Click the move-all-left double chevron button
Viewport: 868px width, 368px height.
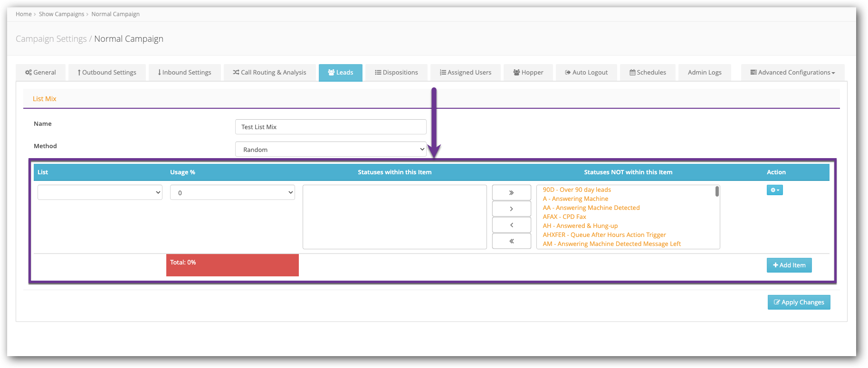point(511,241)
